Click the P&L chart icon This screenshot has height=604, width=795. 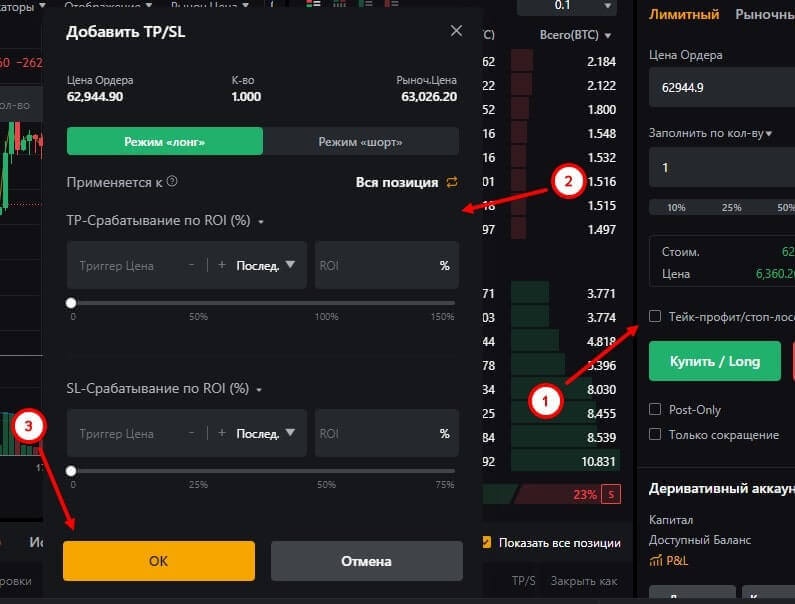coord(656,561)
